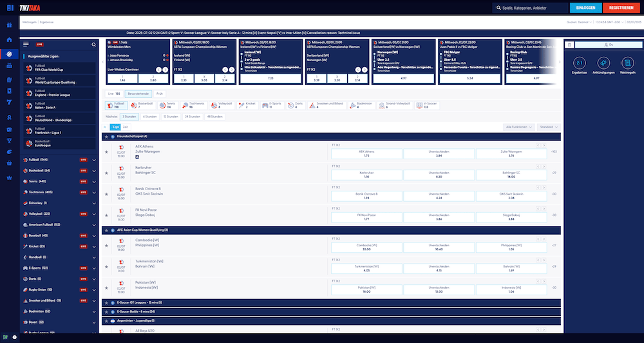
Task: Favorite the AEK Athens match star
Action: point(106,152)
